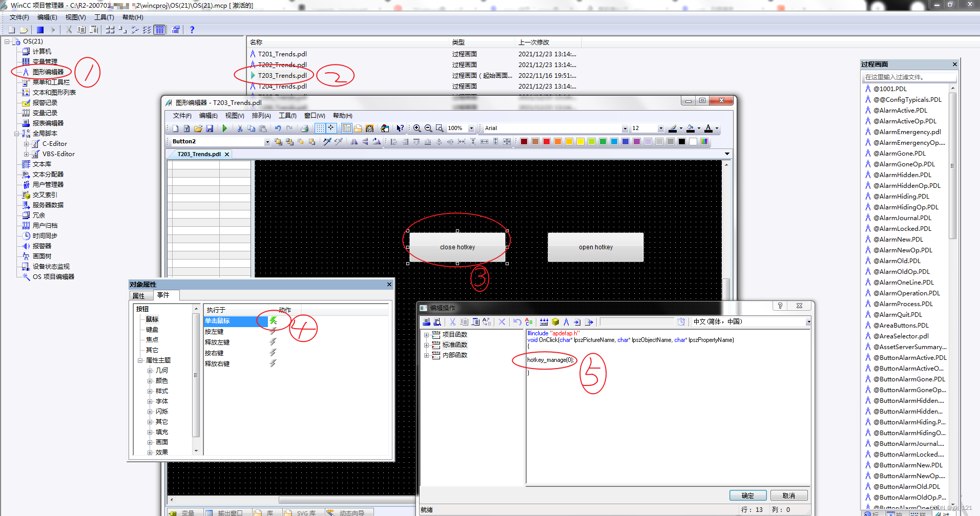This screenshot has width=980, height=516.
Task: Select the open hotkey button on canvas
Action: point(595,247)
